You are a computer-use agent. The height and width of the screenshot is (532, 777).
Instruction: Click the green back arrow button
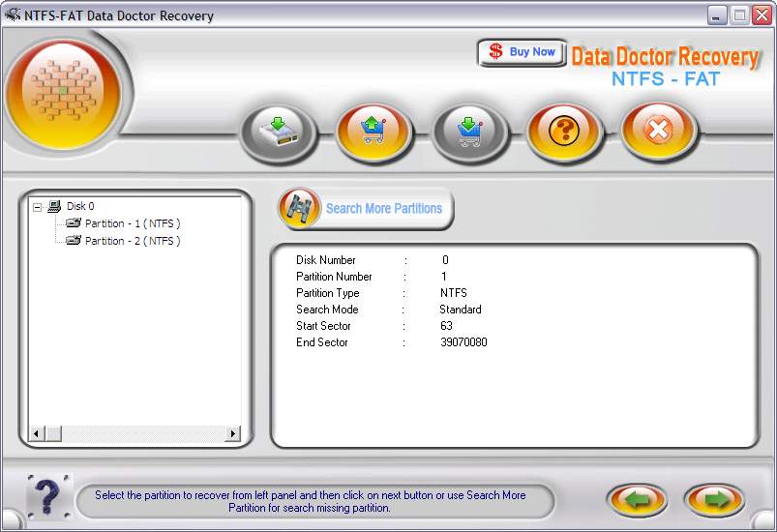tap(638, 499)
